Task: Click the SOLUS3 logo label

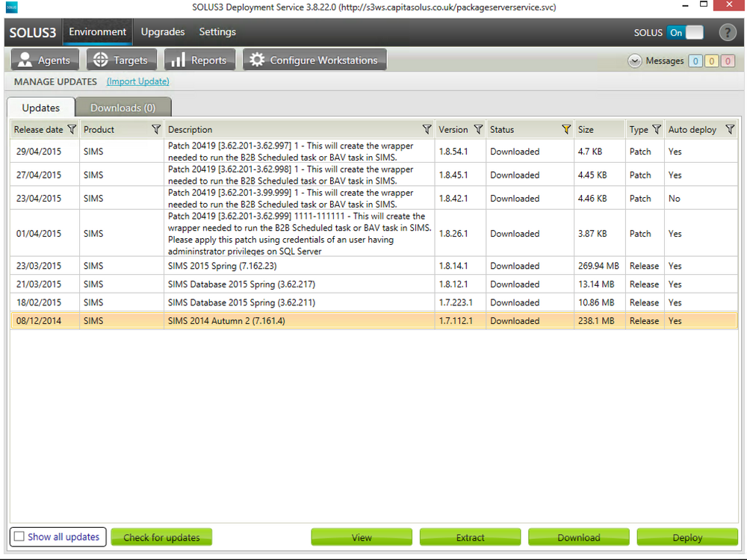Action: click(x=33, y=32)
